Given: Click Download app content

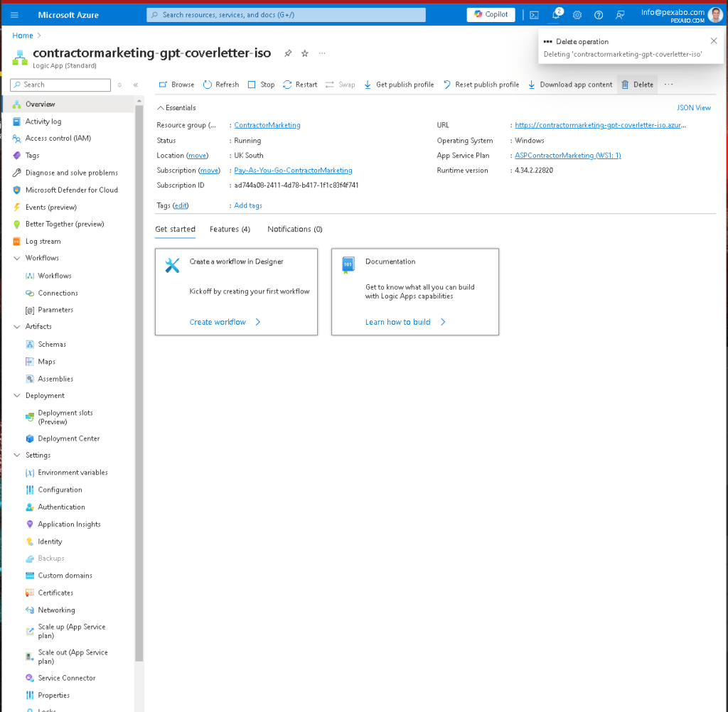Looking at the screenshot, I should point(570,85).
